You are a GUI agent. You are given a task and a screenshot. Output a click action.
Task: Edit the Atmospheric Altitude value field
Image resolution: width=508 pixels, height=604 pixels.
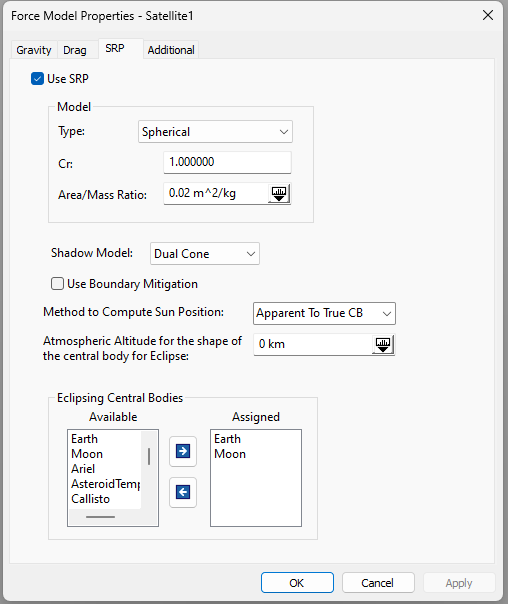(313, 344)
